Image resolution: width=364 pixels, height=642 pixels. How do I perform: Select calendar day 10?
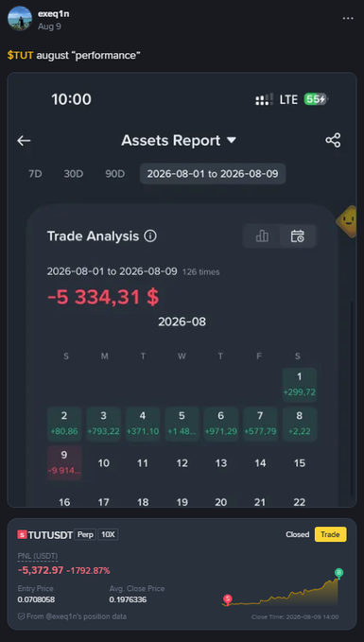104,463
